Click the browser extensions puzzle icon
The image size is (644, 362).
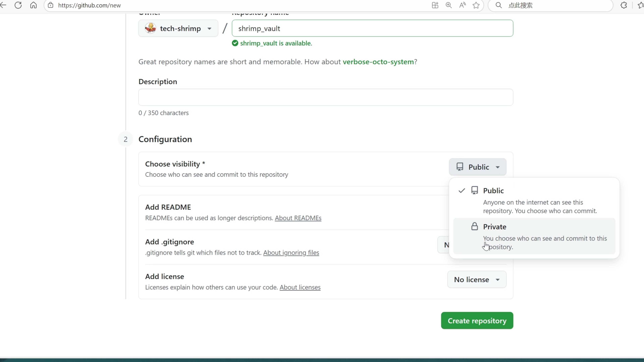click(x=624, y=5)
